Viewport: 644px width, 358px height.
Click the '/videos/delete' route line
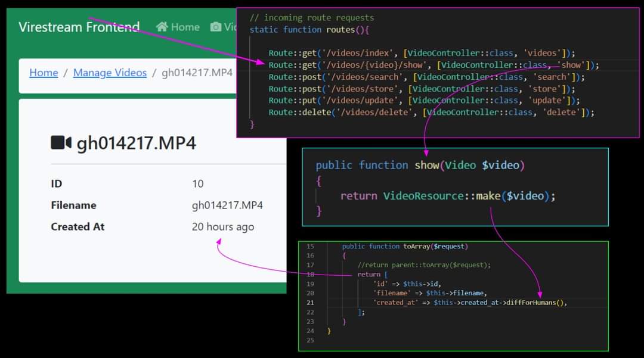pos(431,113)
